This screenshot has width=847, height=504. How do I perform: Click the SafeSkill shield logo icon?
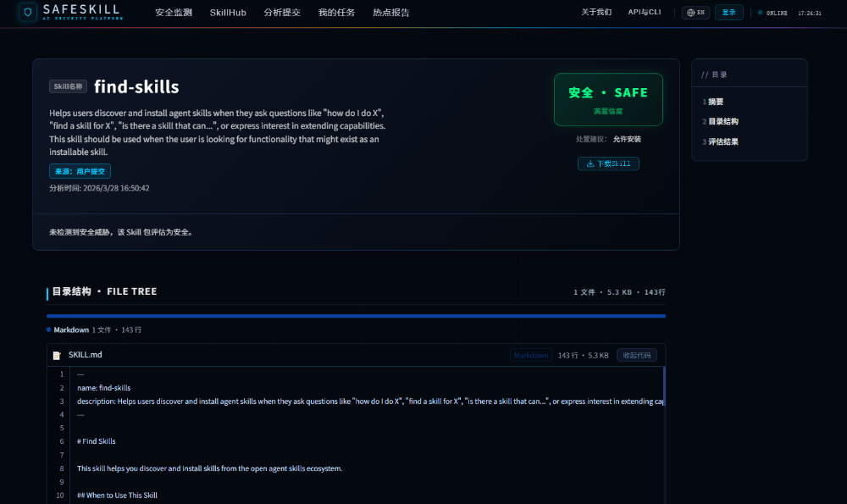(x=28, y=13)
